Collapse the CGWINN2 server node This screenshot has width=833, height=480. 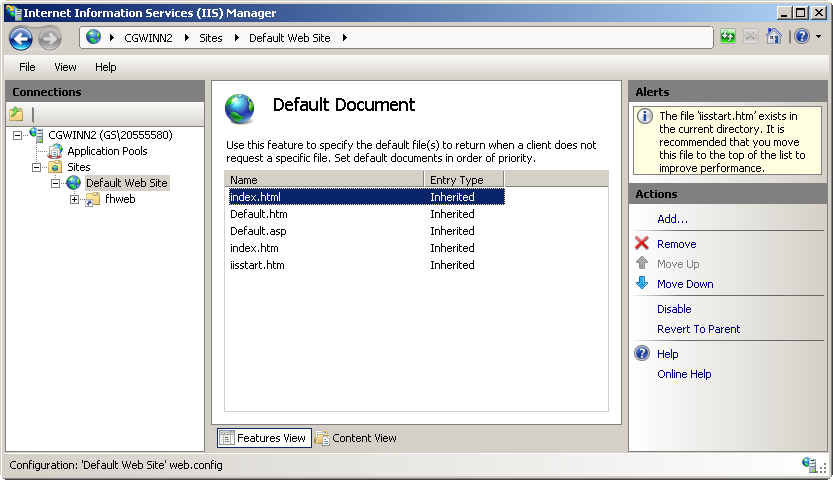[x=18, y=135]
